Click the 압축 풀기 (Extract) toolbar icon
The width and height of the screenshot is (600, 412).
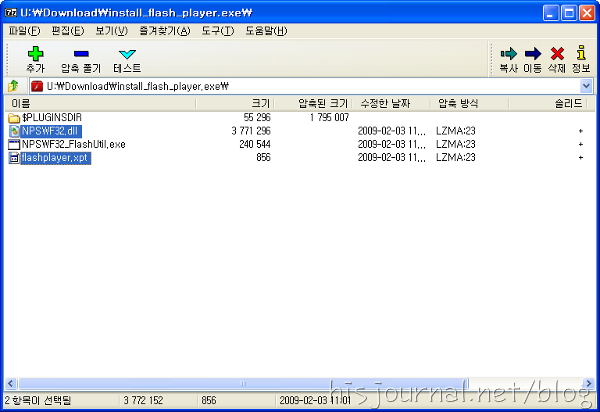[81, 54]
